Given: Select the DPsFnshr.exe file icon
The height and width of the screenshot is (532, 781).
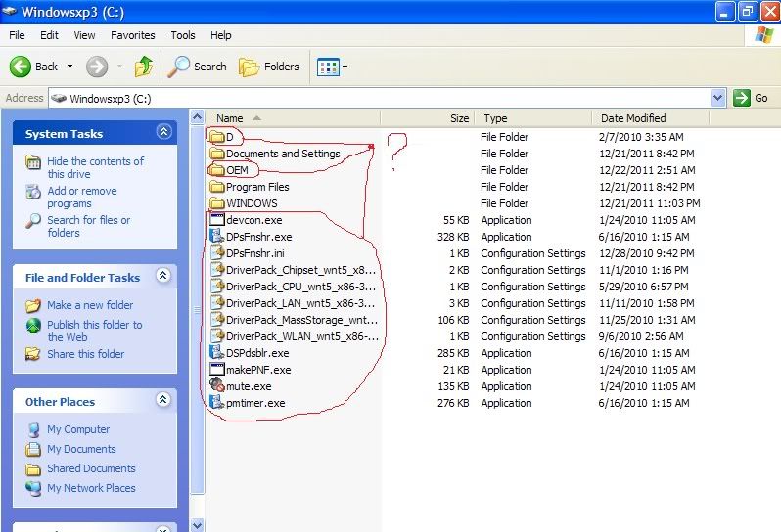Looking at the screenshot, I should pos(217,237).
